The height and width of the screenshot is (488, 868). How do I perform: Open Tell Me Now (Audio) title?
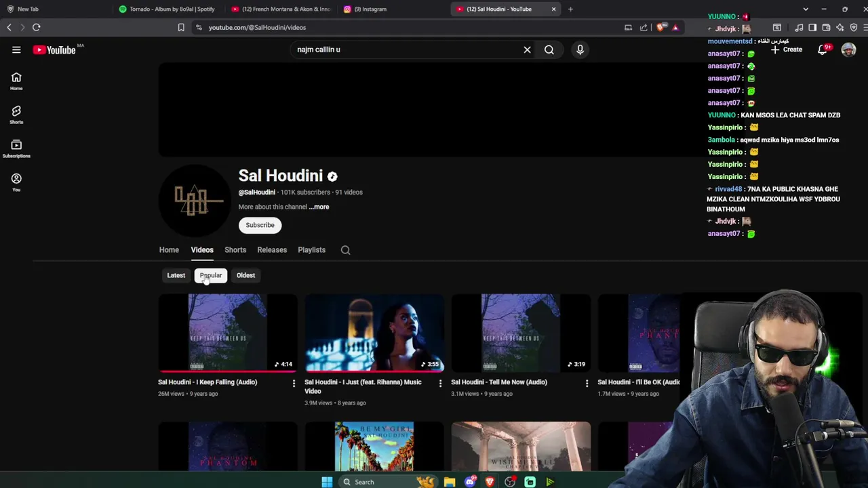point(499,382)
